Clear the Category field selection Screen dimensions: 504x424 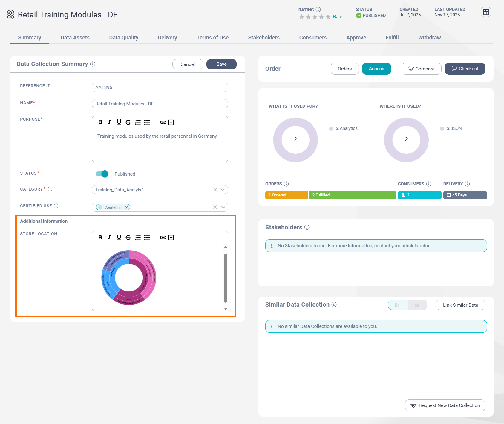(215, 190)
